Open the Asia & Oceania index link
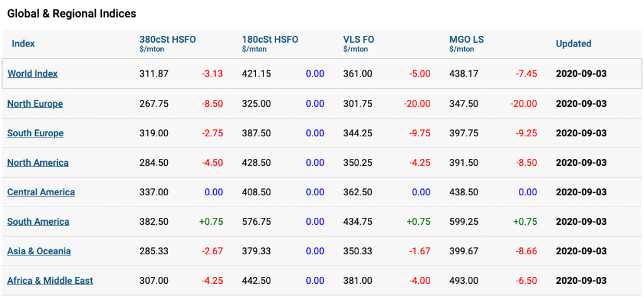Image resolution: width=644 pixels, height=297 pixels. [x=39, y=251]
